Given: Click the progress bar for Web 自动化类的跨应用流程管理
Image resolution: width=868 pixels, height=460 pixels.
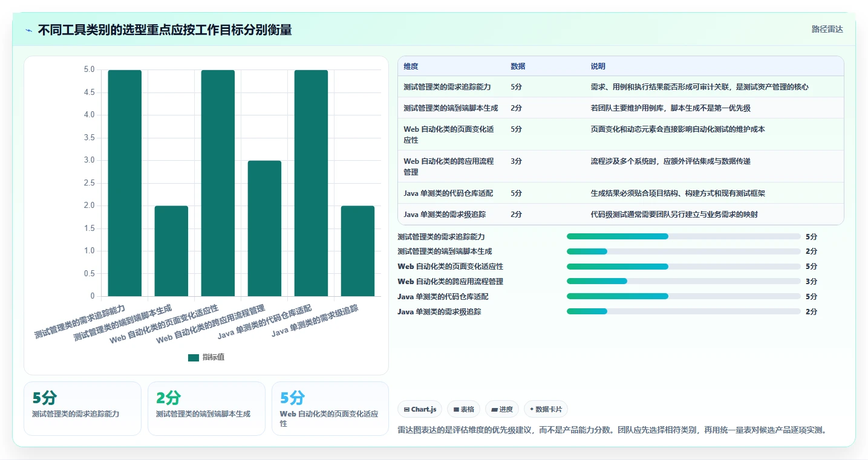Looking at the screenshot, I should coord(684,282).
